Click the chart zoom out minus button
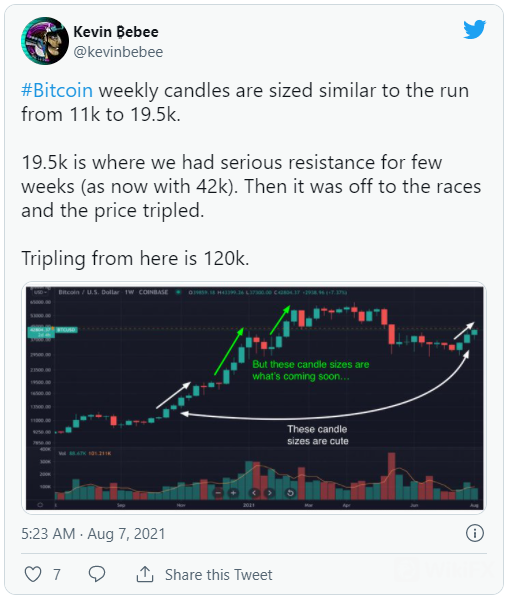The width and height of the screenshot is (505, 597). tap(218, 493)
